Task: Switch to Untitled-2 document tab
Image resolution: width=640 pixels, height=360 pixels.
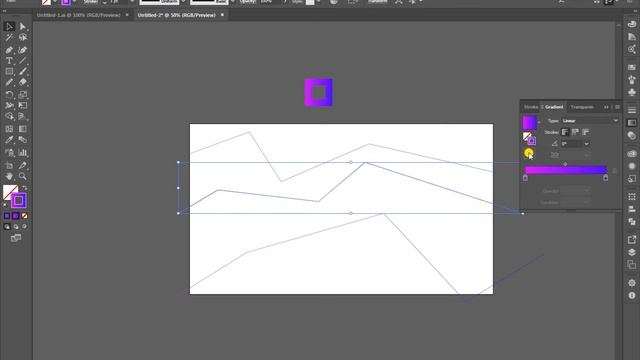Action: click(x=176, y=15)
